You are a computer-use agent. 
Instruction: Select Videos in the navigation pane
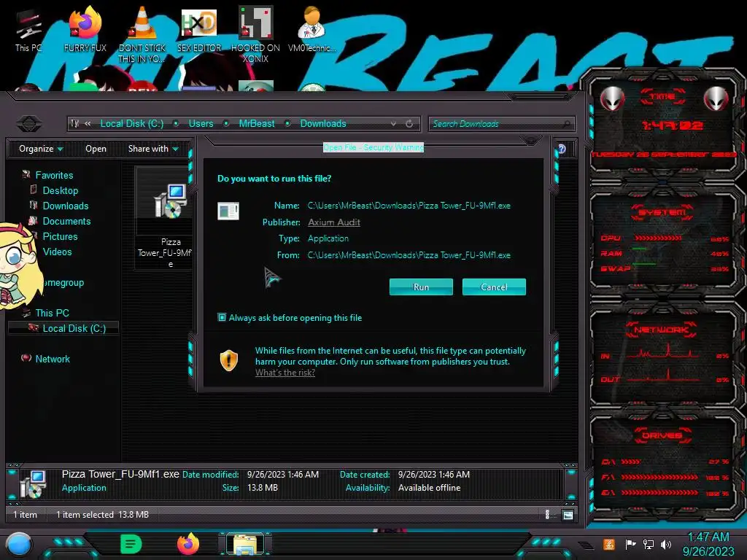[57, 252]
